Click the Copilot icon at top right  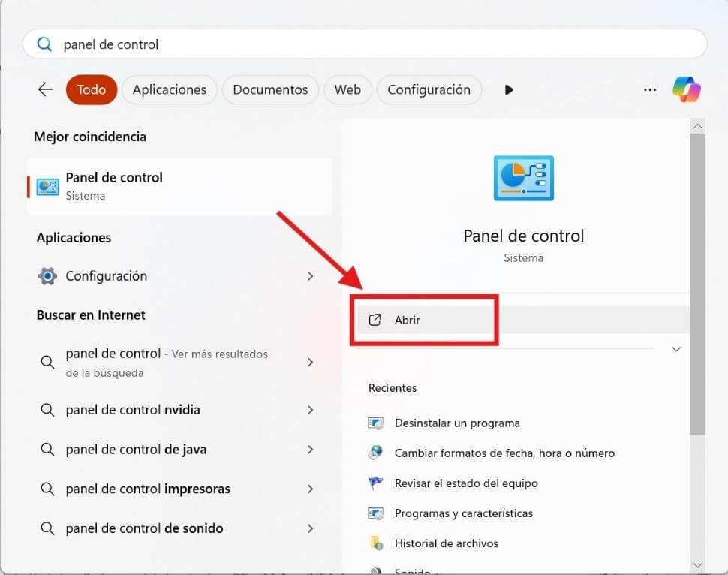coord(687,89)
